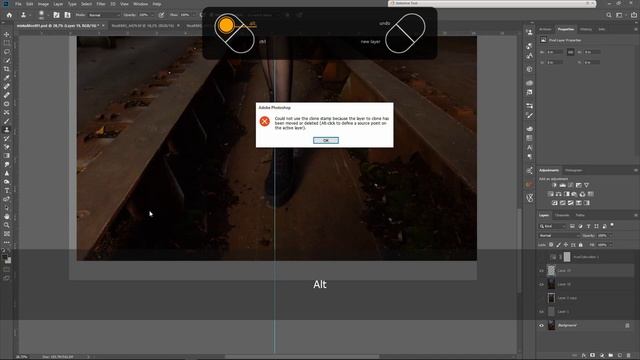Select the Move tool
Screen dimensions: 640x360
[x=7, y=34]
